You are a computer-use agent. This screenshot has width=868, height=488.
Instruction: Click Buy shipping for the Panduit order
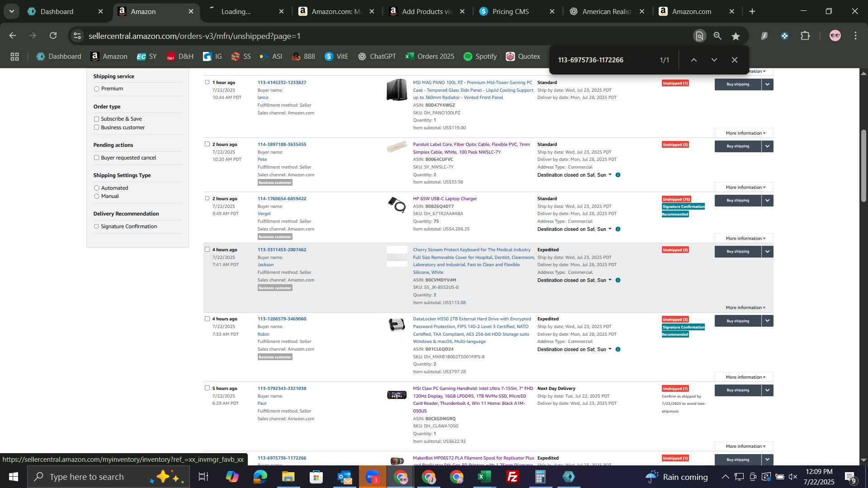(x=738, y=146)
